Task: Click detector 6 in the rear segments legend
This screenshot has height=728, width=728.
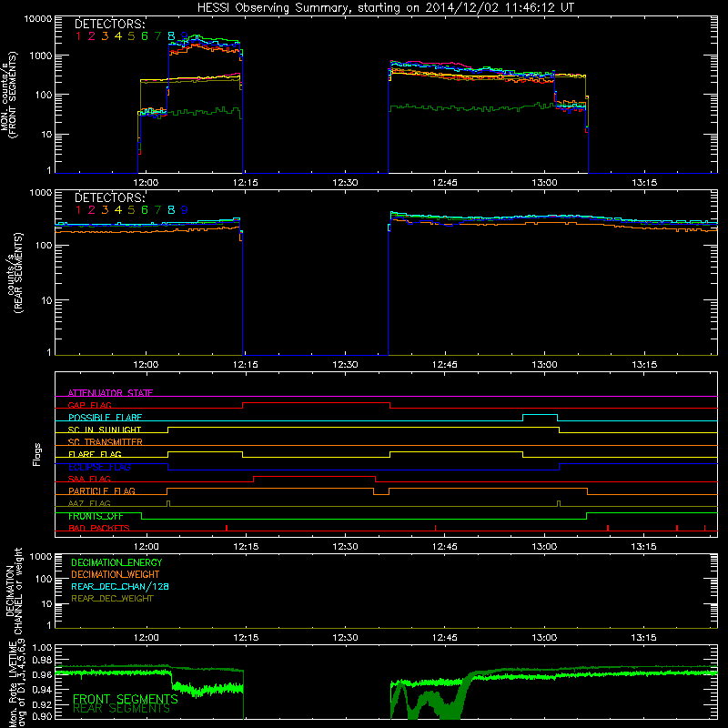Action: click(145, 210)
